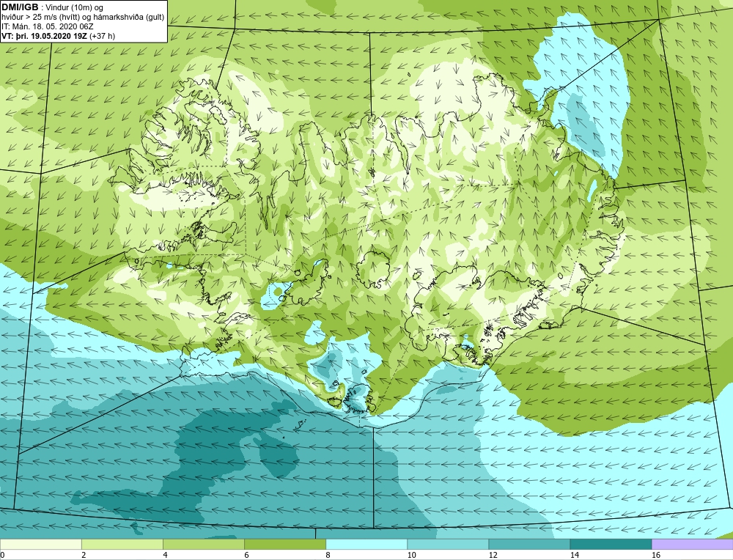This screenshot has height=560, width=733.
Task: Click the pale cyan 8–10 m/s legend swatch
Action: 366,544
